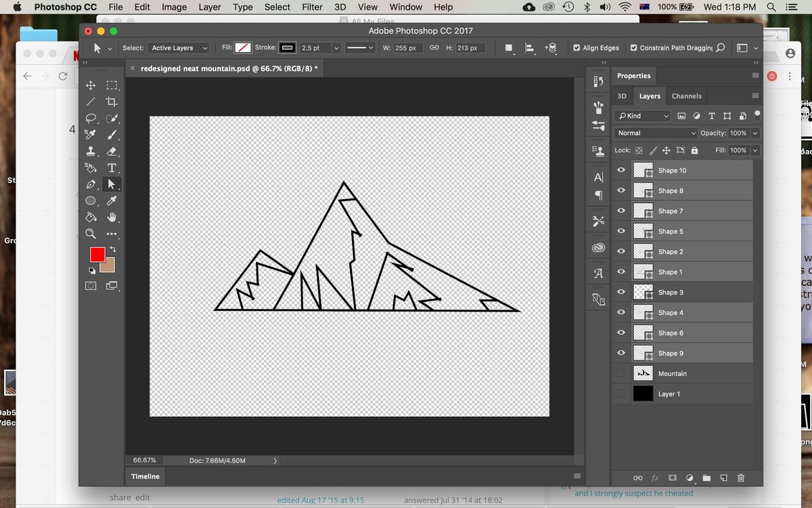
Task: Hide the Shape 10 layer
Action: 621,171
